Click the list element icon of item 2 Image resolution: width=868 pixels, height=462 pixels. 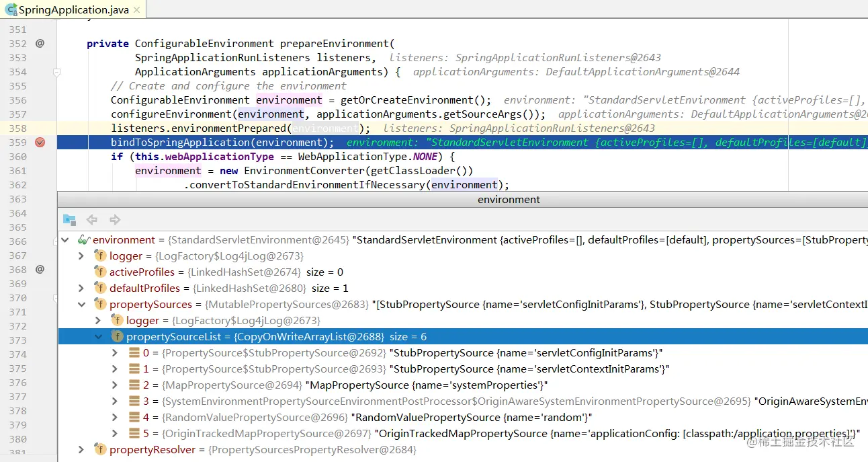click(134, 385)
